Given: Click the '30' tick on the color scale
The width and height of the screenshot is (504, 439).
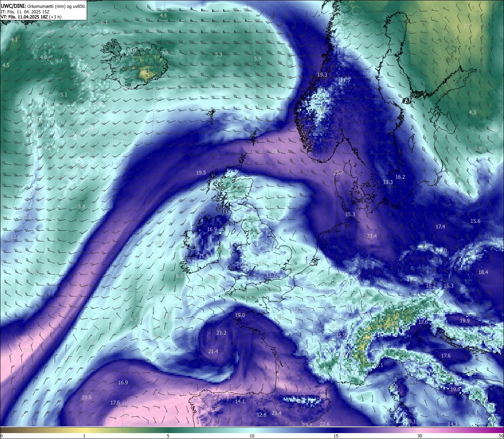Looking at the screenshot, I should click(420, 436).
